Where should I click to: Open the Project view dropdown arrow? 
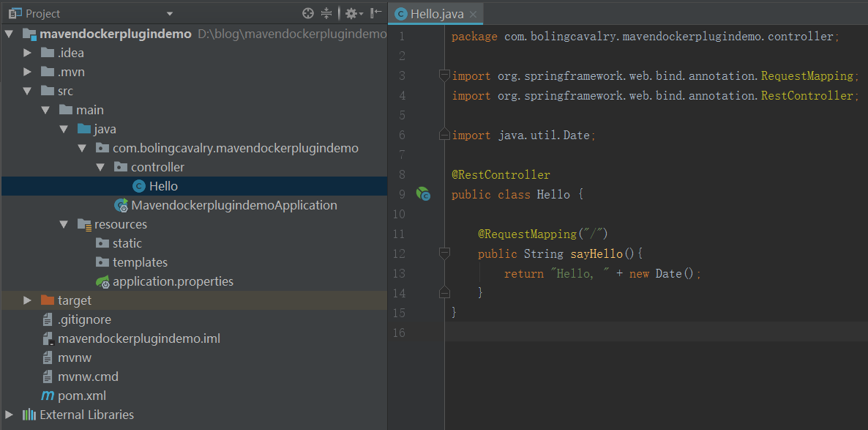pyautogui.click(x=170, y=14)
